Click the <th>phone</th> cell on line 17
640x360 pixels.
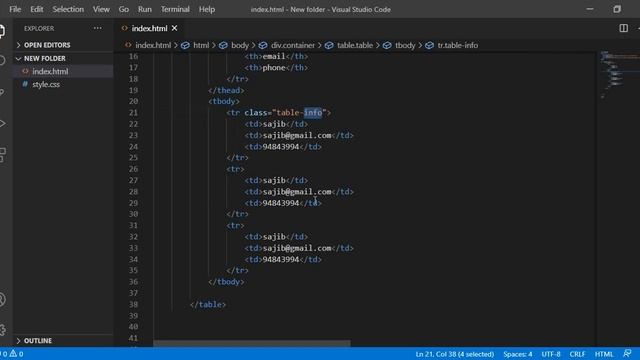point(276,68)
